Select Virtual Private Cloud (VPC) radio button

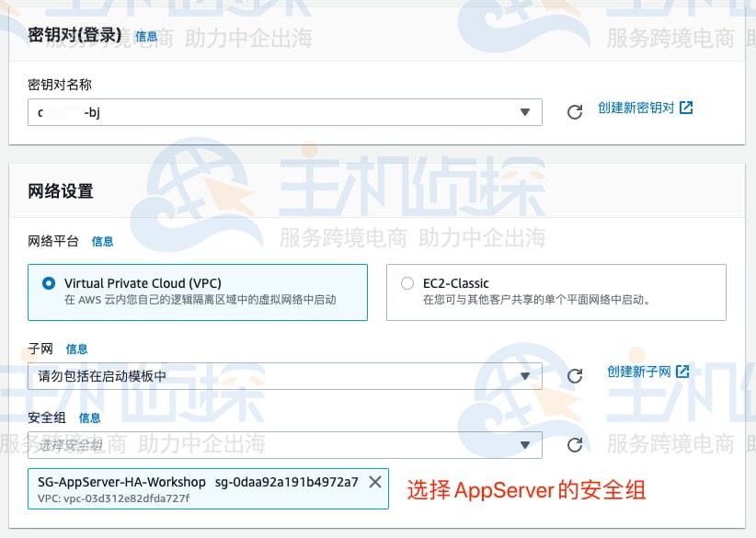click(49, 283)
